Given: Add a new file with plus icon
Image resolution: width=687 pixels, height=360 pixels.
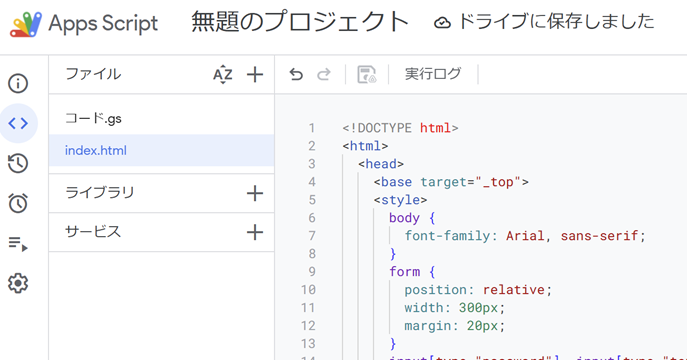Looking at the screenshot, I should click(x=255, y=74).
